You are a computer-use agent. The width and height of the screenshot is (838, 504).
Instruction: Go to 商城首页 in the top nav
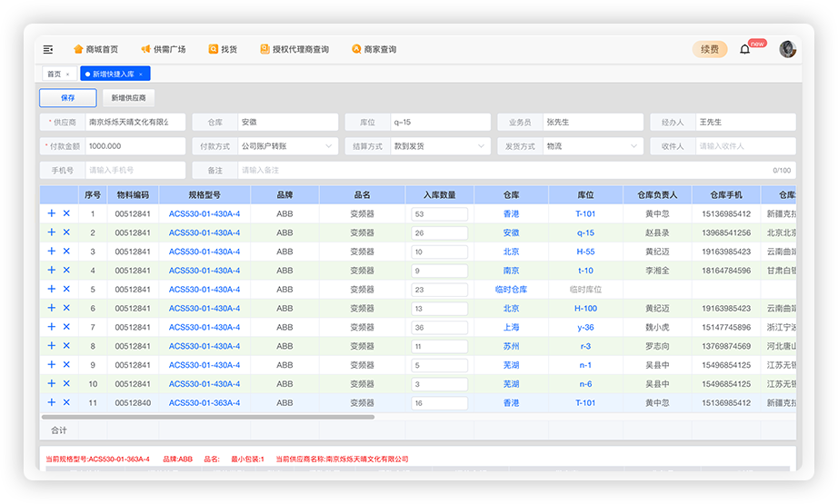[x=95, y=49]
